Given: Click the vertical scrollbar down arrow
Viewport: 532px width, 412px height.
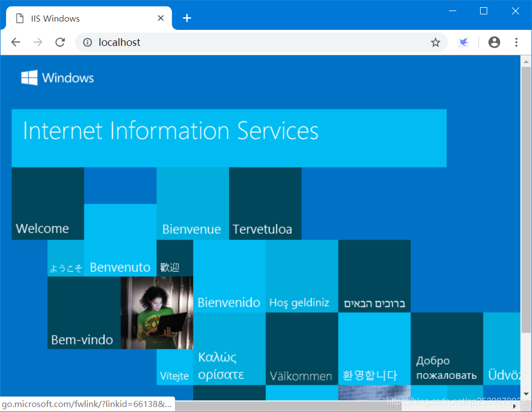Looking at the screenshot, I should click(526, 394).
